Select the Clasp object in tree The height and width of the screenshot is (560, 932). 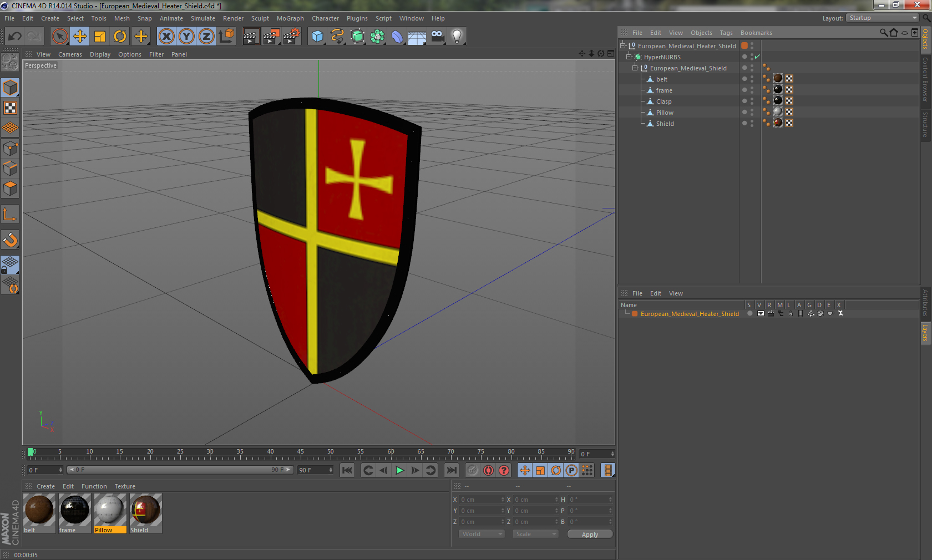(663, 101)
